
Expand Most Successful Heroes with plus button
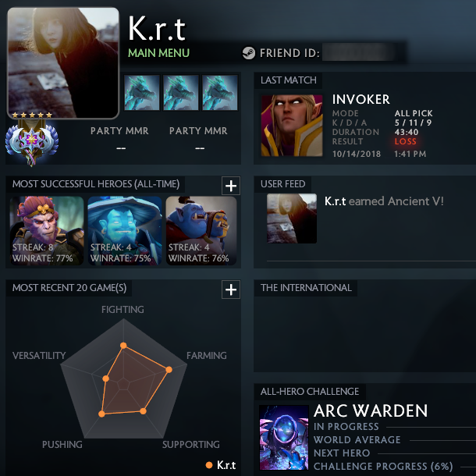(x=231, y=186)
